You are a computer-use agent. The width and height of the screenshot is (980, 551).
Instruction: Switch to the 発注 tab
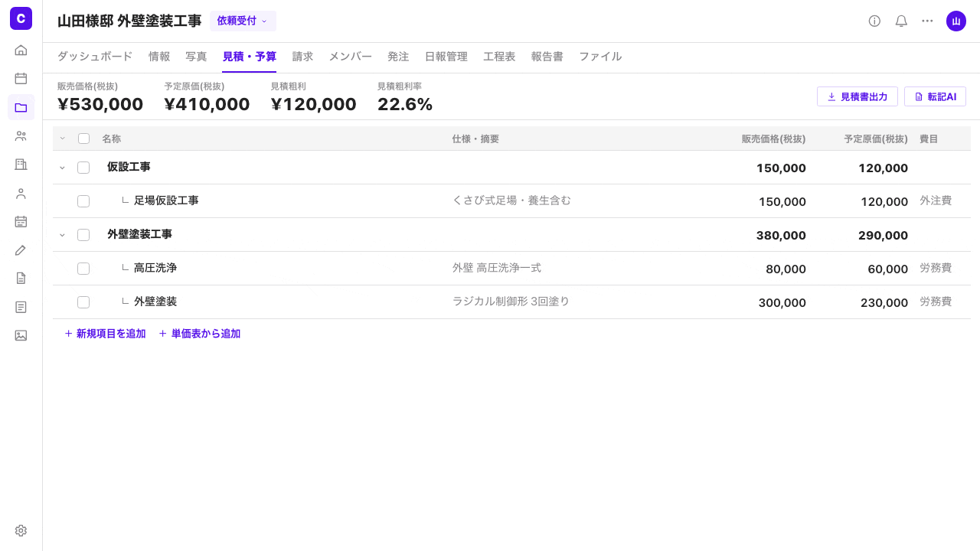(398, 57)
